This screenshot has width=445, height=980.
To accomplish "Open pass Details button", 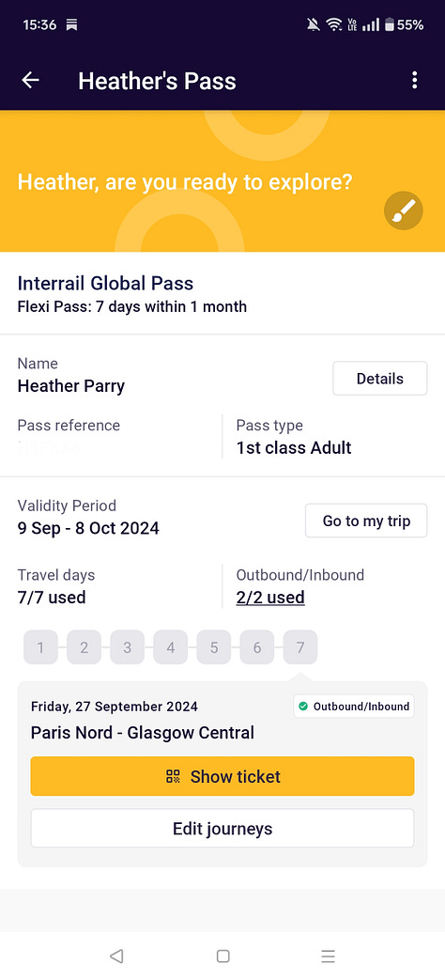I will coord(380,379).
